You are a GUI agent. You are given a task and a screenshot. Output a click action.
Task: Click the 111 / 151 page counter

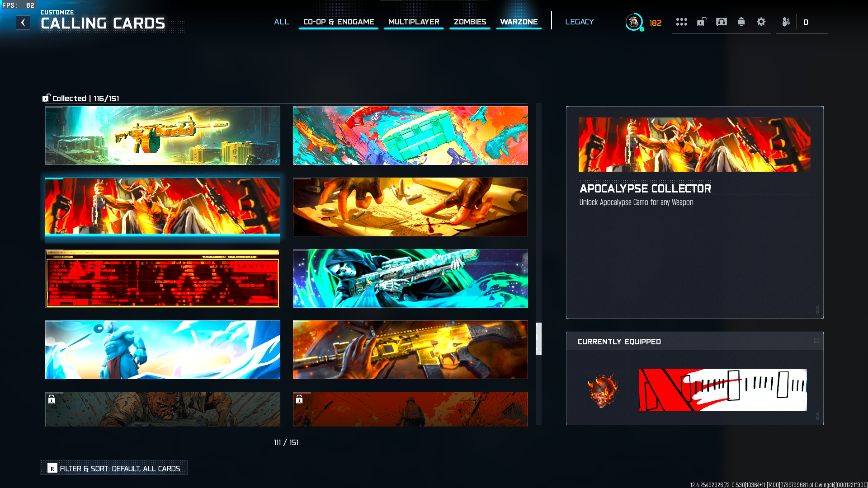286,442
